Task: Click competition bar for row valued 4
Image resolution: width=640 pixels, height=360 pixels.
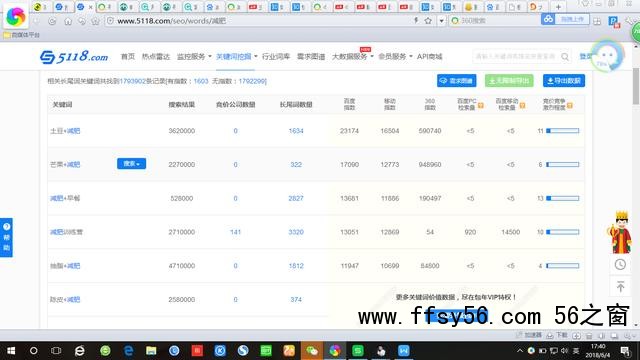Action: (562, 266)
